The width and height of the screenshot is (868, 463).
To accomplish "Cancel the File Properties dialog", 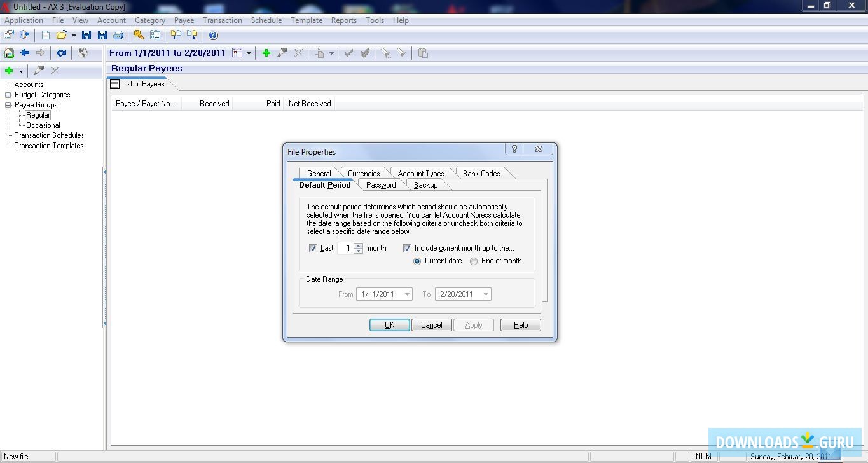I will point(431,324).
